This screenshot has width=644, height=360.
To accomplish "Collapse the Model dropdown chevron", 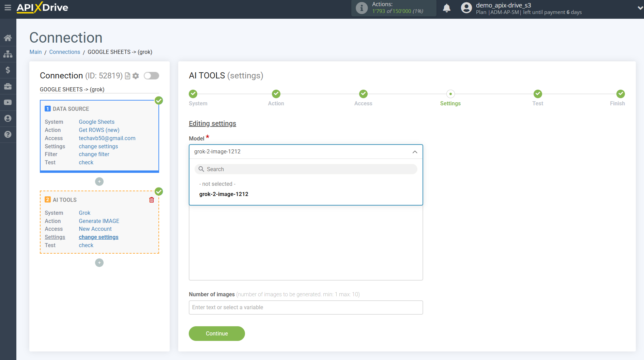I will (x=415, y=152).
